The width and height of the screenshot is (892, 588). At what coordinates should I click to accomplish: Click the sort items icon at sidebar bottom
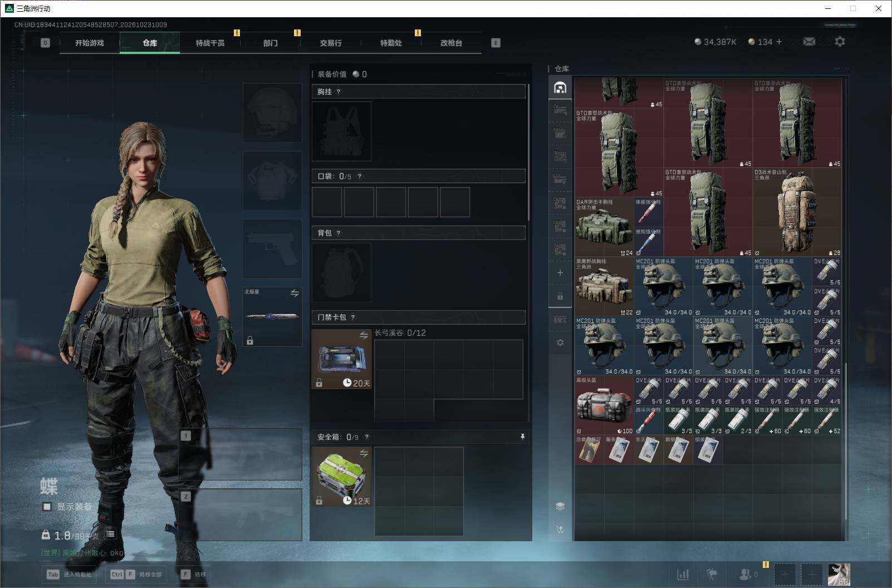pyautogui.click(x=560, y=530)
